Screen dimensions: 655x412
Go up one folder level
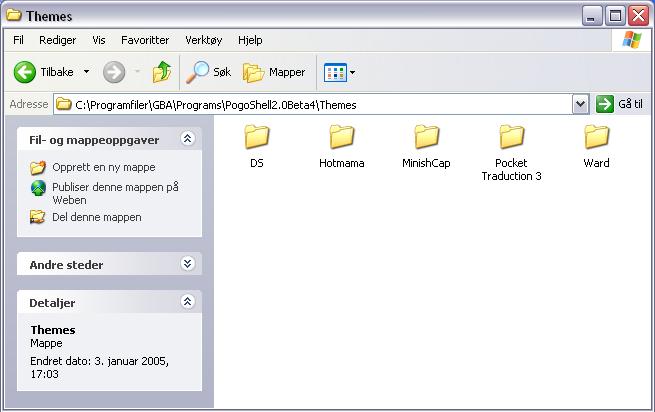(x=162, y=72)
